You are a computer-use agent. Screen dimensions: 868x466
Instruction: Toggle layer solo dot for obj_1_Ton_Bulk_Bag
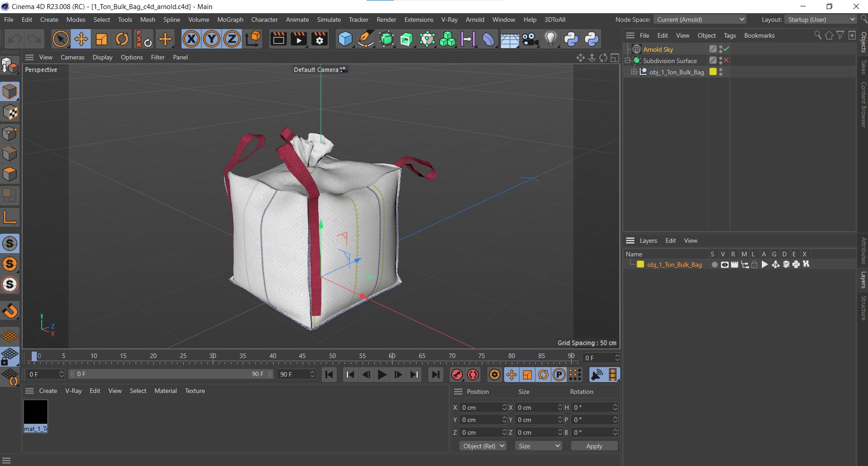coord(714,265)
